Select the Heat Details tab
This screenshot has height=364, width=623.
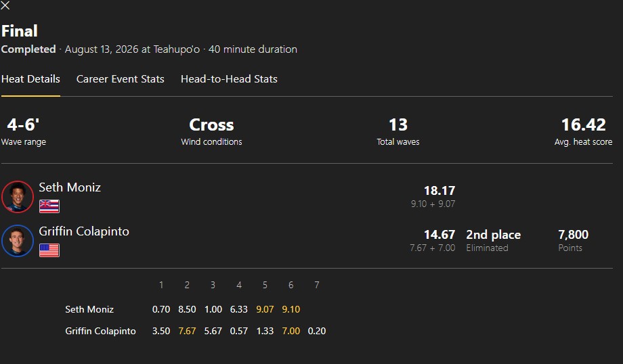(30, 79)
